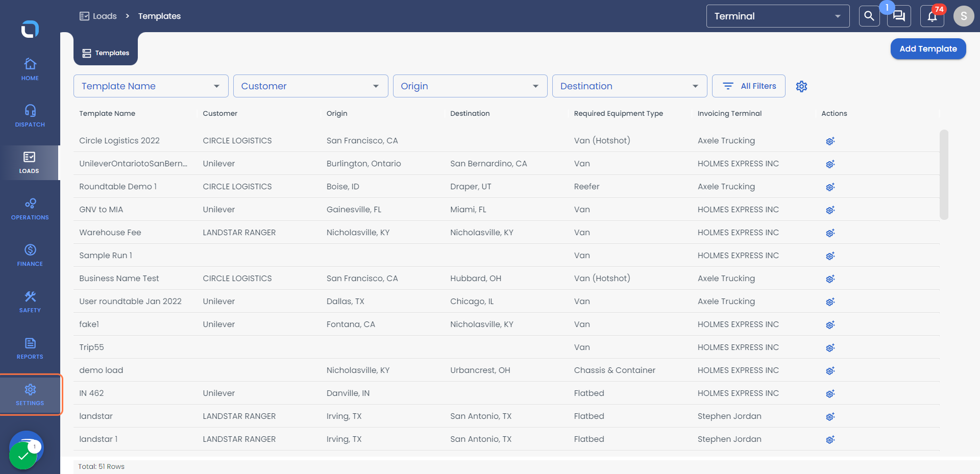Open actions gear for Circle Logistics 2022
980x474 pixels.
pos(830,141)
